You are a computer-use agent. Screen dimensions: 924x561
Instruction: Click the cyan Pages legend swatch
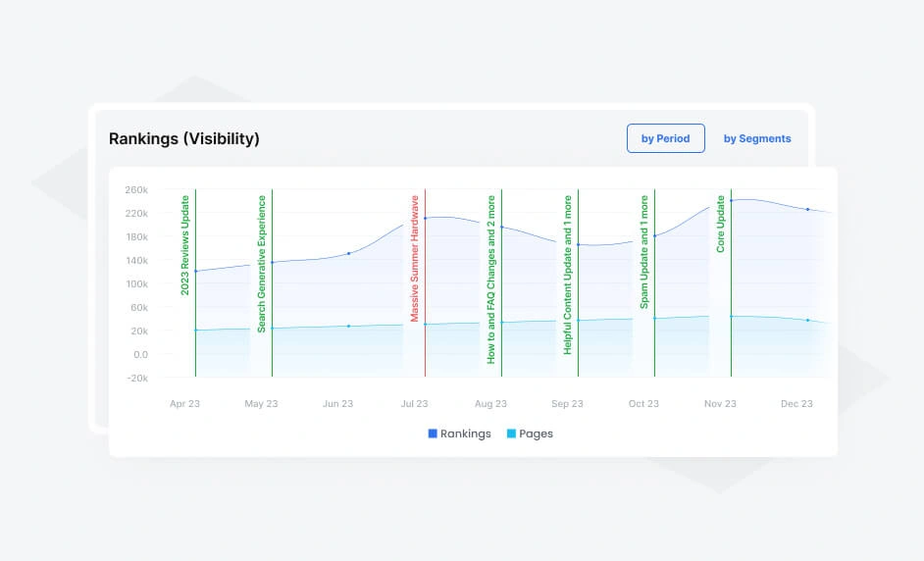512,433
